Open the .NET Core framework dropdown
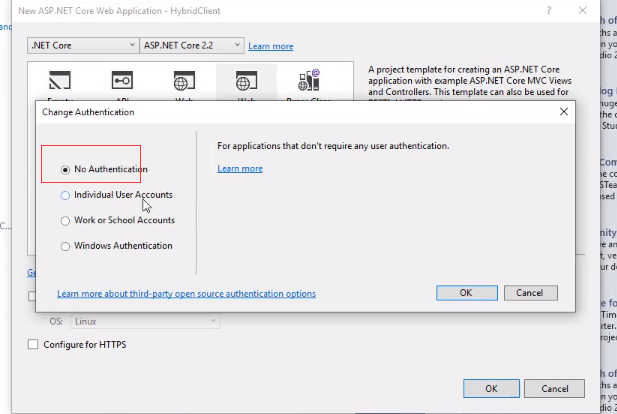 click(83, 46)
